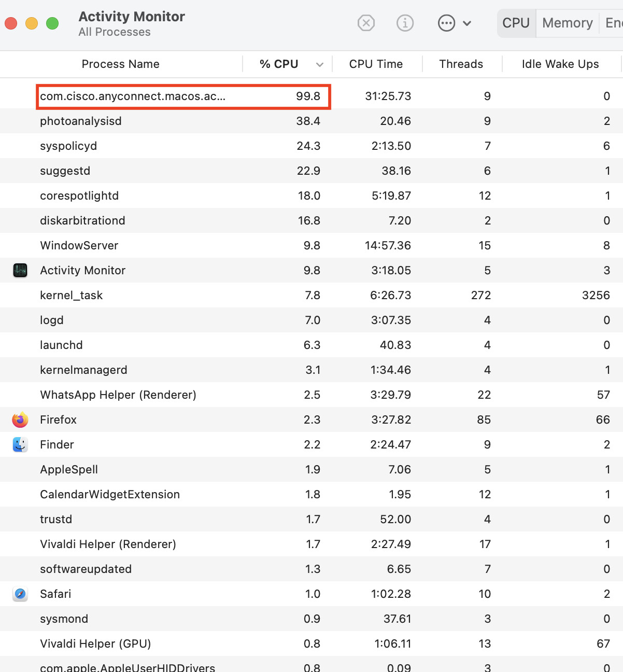The image size is (623, 672).
Task: Sort by Idle Wake Ups column header
Action: [x=560, y=64]
